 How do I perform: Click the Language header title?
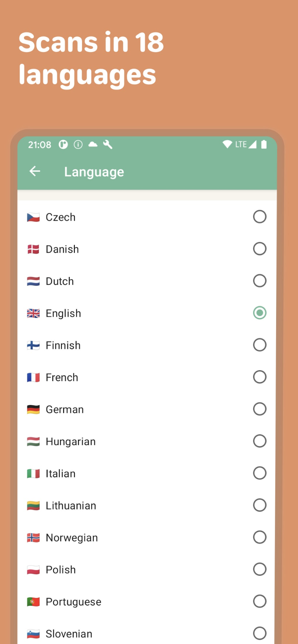click(x=94, y=172)
